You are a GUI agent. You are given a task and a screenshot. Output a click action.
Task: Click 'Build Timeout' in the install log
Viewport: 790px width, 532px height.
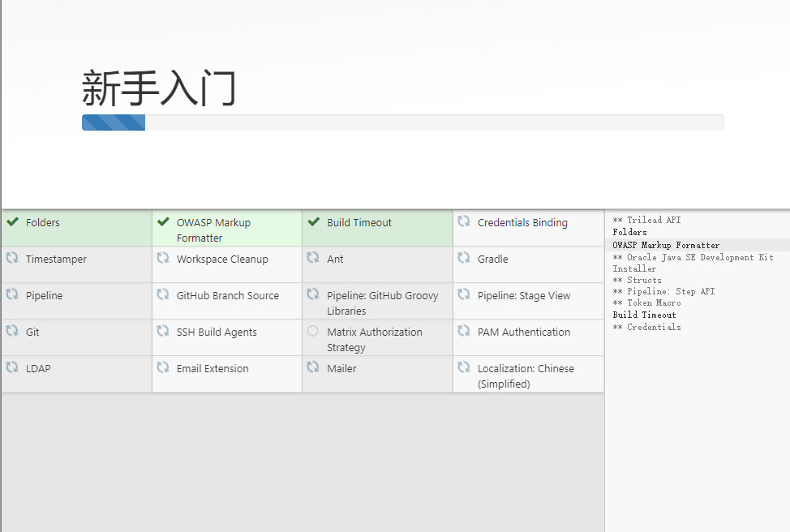pos(644,315)
